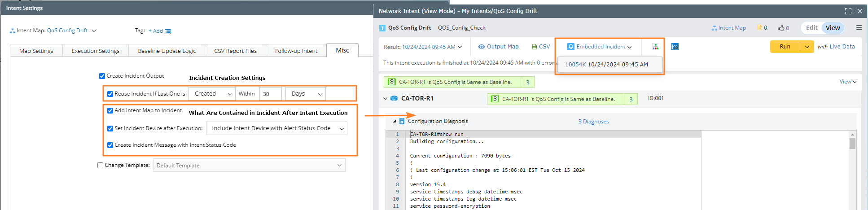Expand the Embedded Incident dropdown
The height and width of the screenshot is (210, 868).
[x=629, y=47]
